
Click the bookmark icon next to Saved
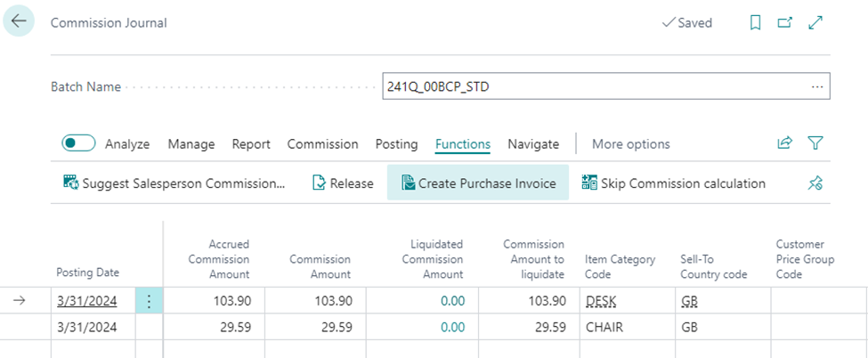point(755,23)
